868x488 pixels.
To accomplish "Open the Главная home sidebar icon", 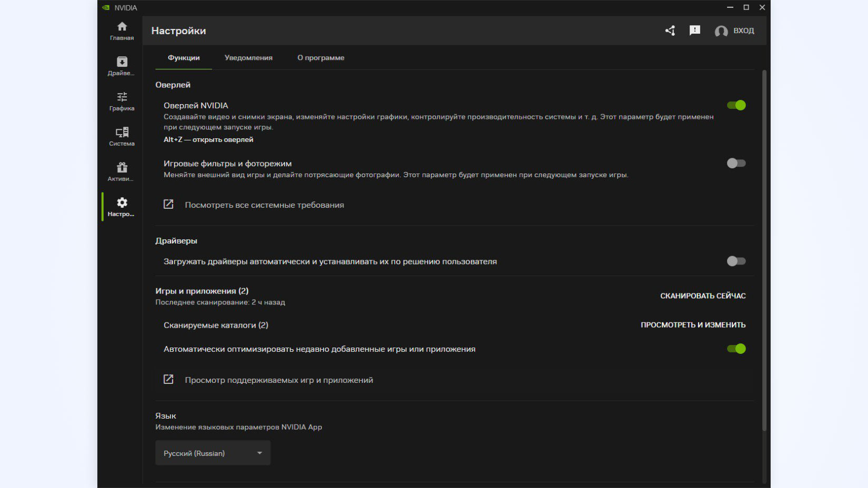I will [122, 30].
